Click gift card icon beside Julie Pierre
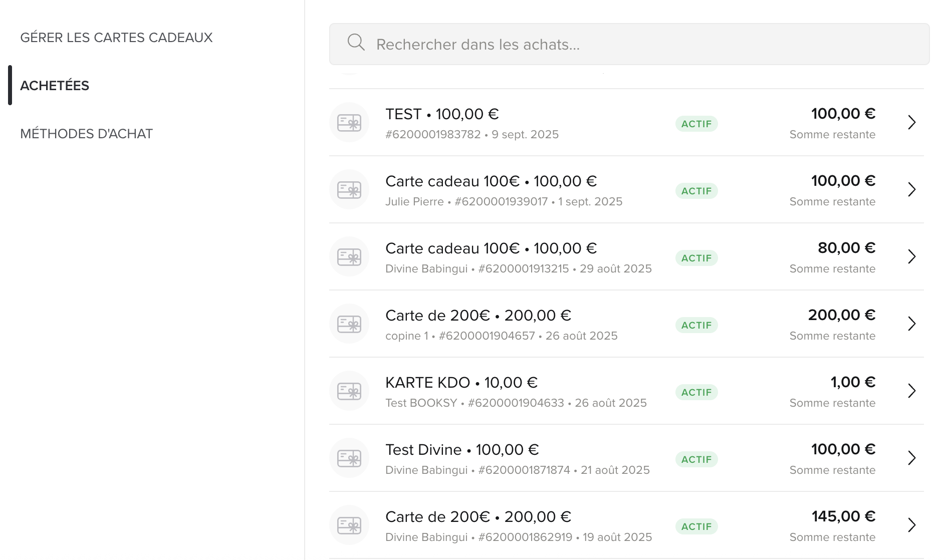The image size is (946, 560). point(349,190)
